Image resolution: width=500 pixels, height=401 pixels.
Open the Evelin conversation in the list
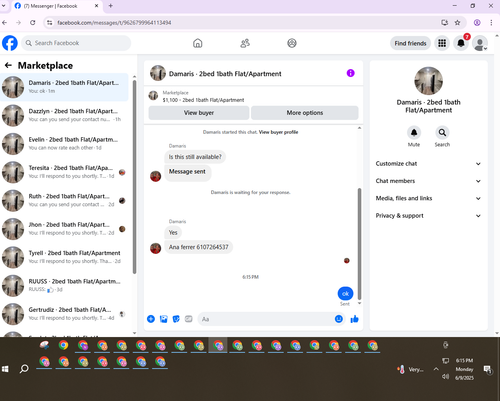[64, 144]
